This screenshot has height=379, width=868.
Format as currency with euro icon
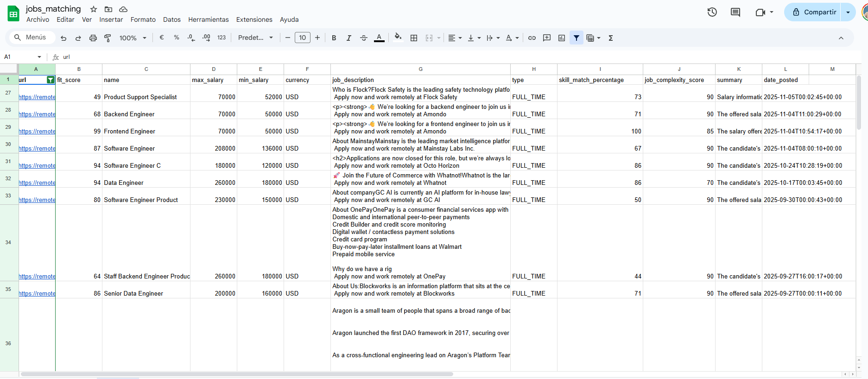(x=162, y=38)
